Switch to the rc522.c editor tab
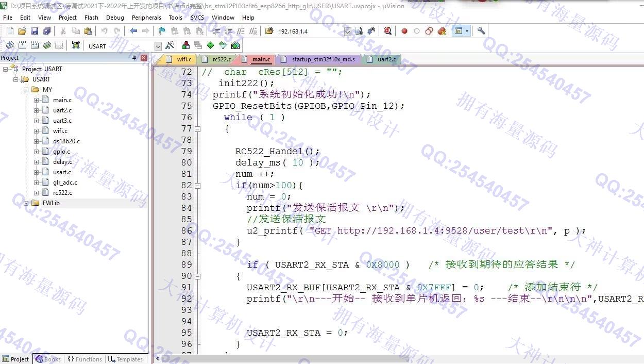This screenshot has height=364, width=644. click(216, 59)
